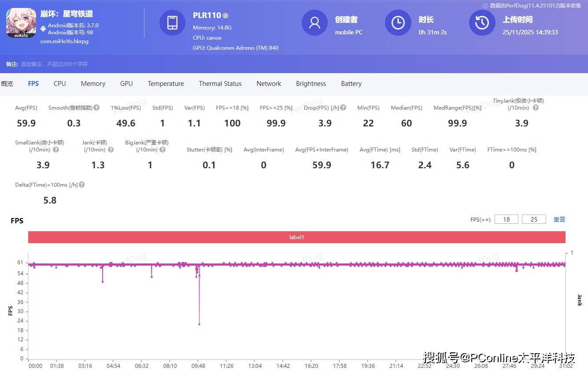Open help icon next to Smooth index
The image size is (588, 370).
point(96,107)
